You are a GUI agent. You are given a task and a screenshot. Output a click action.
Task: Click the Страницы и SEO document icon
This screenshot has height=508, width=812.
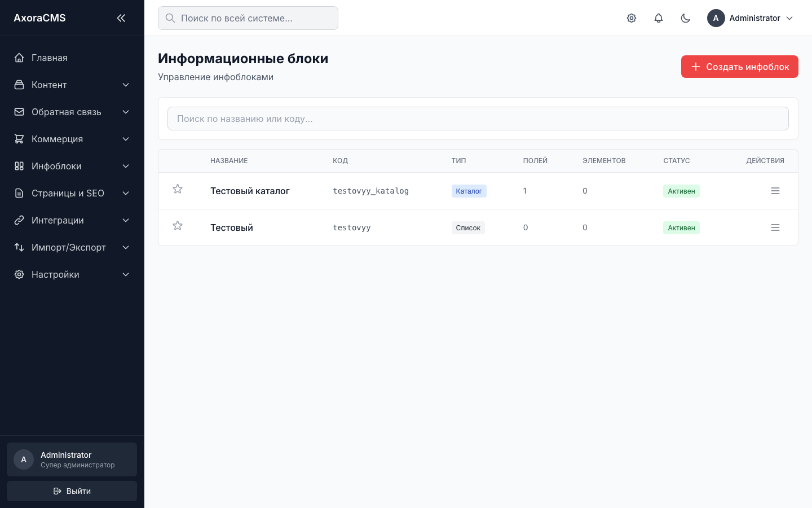coord(19,193)
